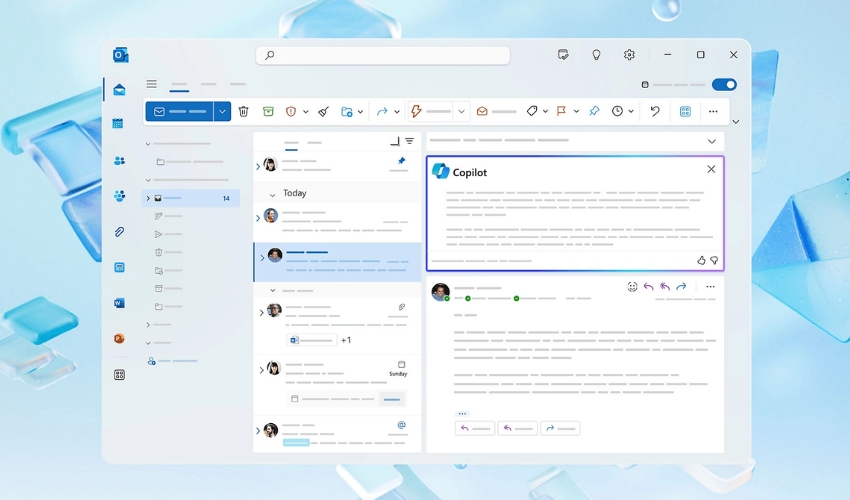The height and width of the screenshot is (500, 850).
Task: Open the To Do icon in sidebar
Action: coord(119,267)
